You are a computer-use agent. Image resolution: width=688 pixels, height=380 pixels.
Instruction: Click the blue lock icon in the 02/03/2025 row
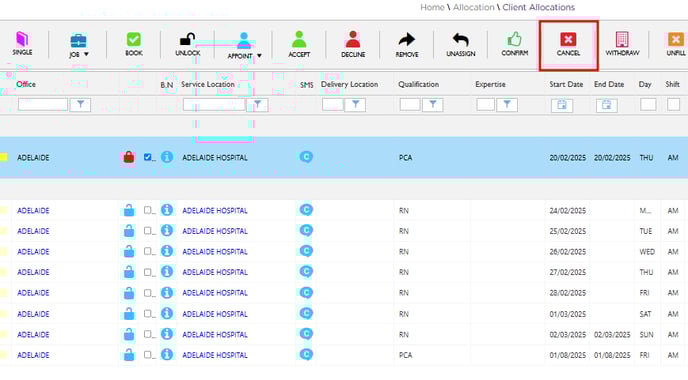pos(129,334)
